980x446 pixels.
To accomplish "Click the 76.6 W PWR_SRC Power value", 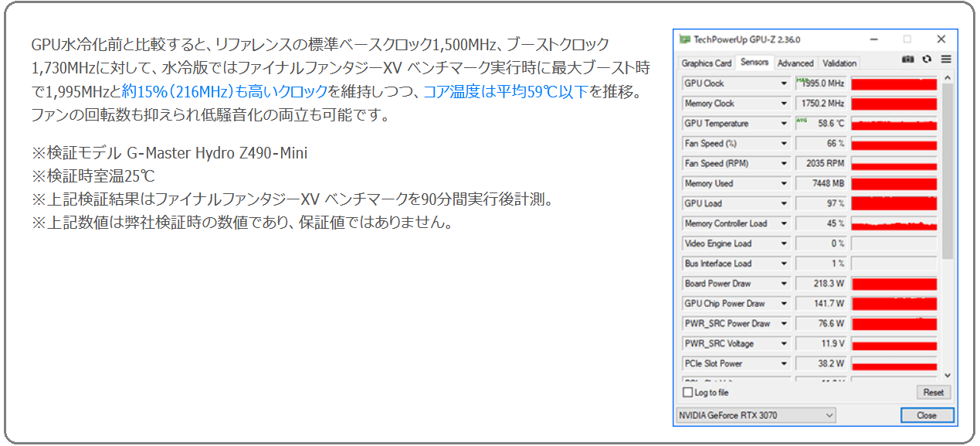I will click(x=821, y=324).
